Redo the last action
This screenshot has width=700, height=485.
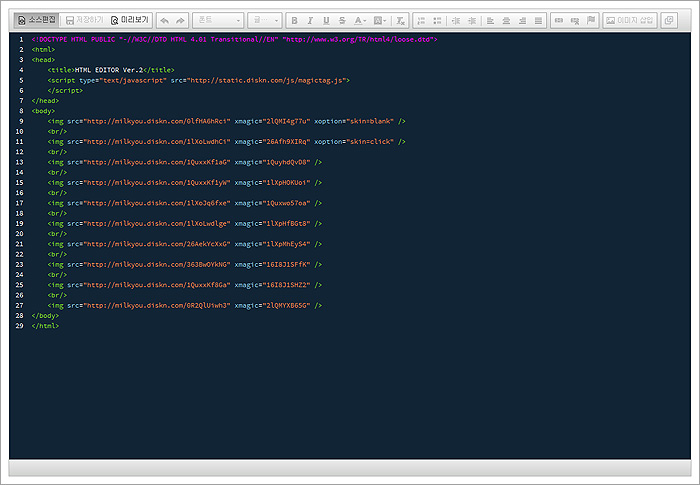180,21
